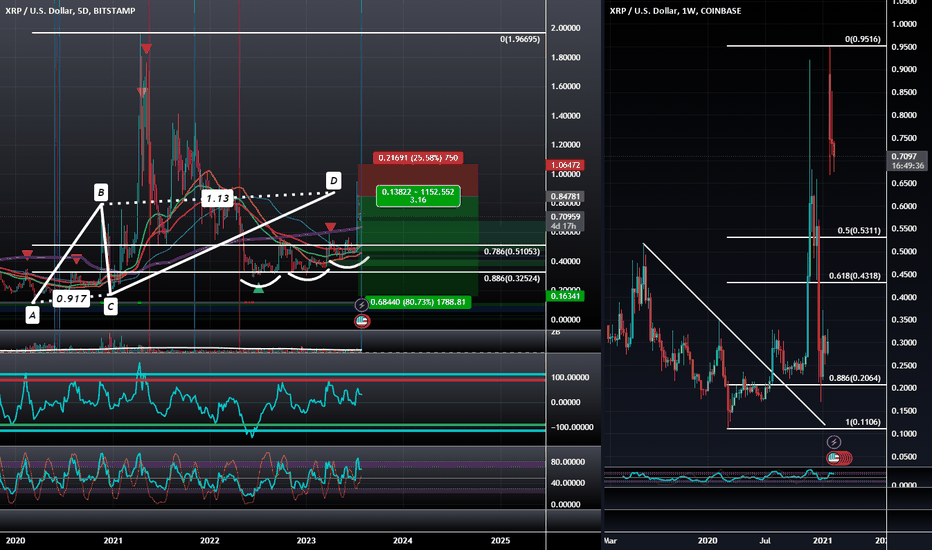The image size is (932, 550).
Task: Click the 0.886(0.2064) Fibonacci label
Action: click(x=855, y=378)
